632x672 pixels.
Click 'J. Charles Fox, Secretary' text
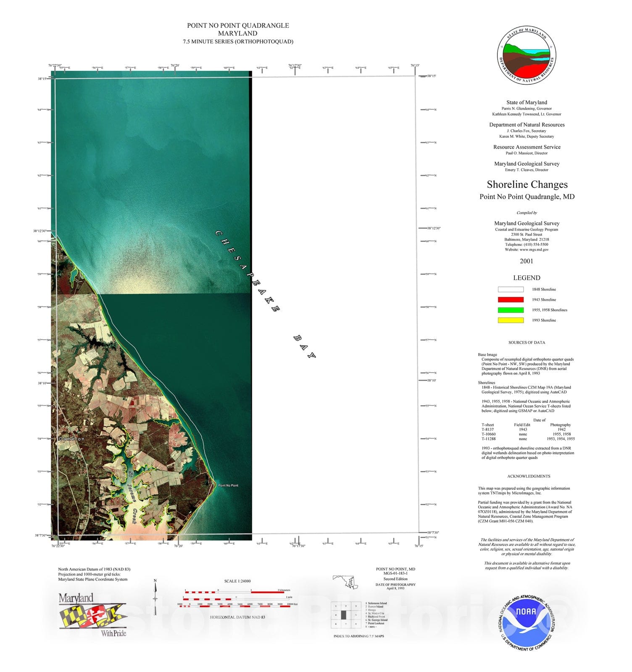(527, 131)
